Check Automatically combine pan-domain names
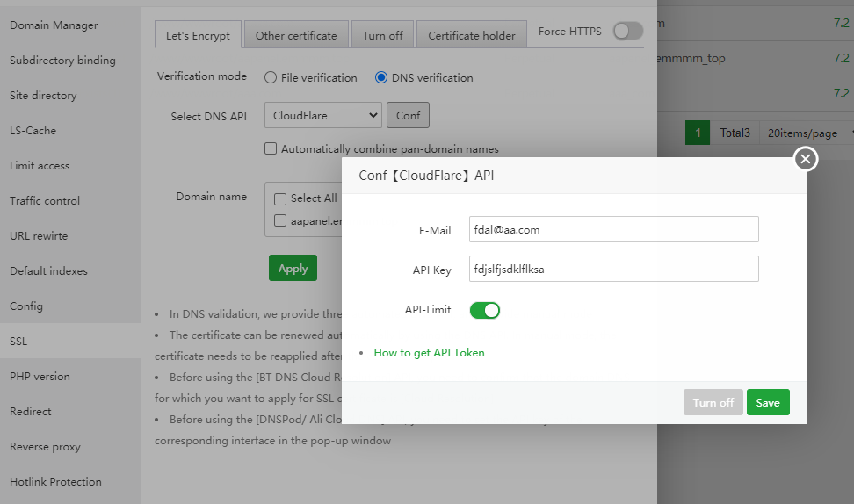Image resolution: width=854 pixels, height=504 pixels. (271, 149)
